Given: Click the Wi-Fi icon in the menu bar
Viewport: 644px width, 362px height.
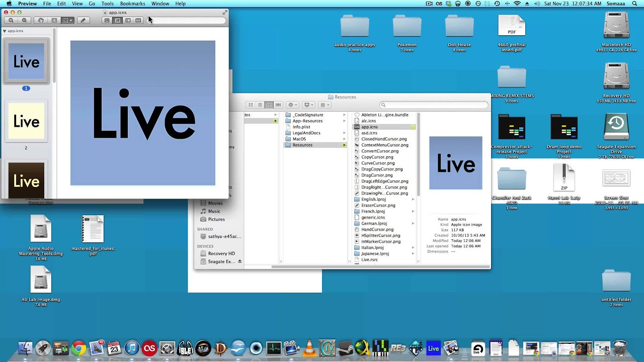Looking at the screenshot, I should (x=517, y=4).
